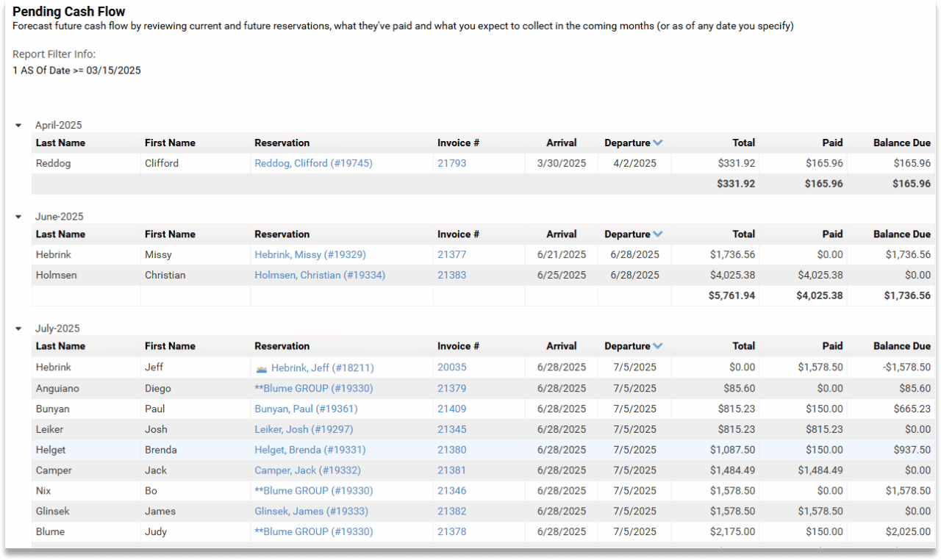Open invoice 21378 for Judy Blume

[451, 531]
